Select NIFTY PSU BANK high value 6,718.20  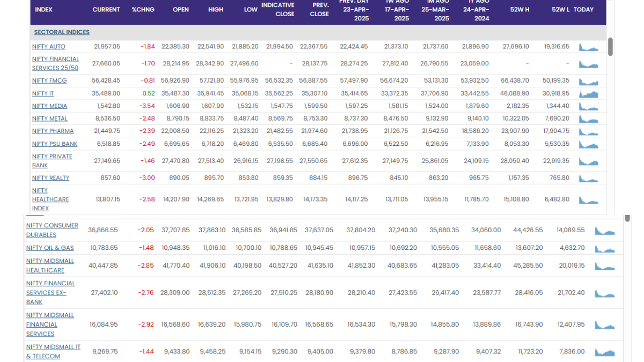point(213,144)
